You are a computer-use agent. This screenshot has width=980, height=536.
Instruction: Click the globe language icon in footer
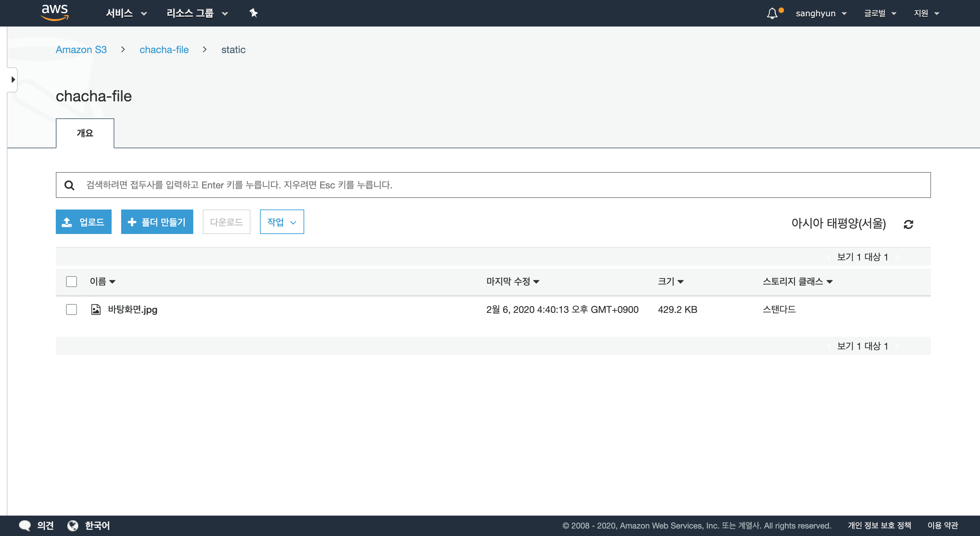(73, 525)
